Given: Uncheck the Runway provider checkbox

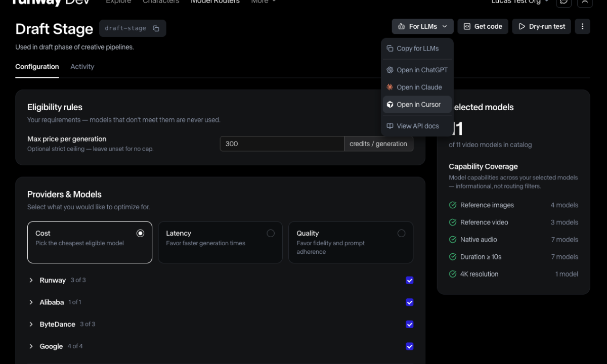Looking at the screenshot, I should [410, 280].
